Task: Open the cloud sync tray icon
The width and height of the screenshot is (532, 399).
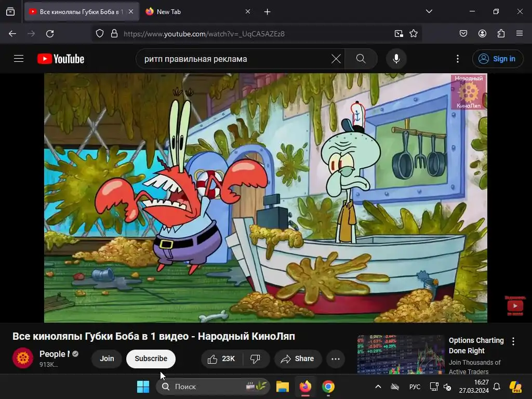Action: tap(395, 387)
